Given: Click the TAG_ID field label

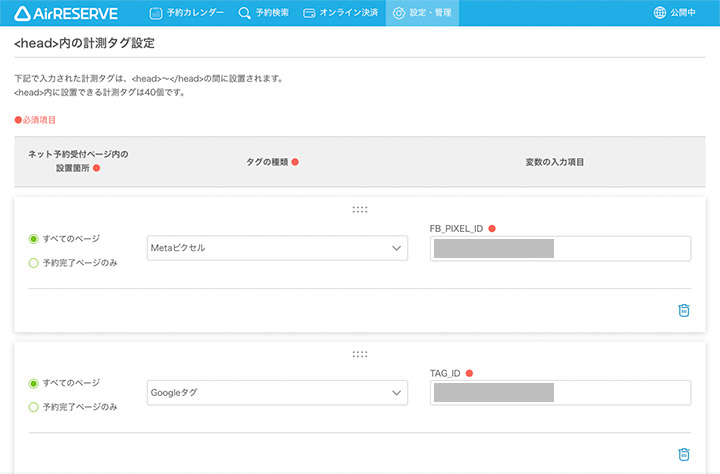Looking at the screenshot, I should click(445, 373).
